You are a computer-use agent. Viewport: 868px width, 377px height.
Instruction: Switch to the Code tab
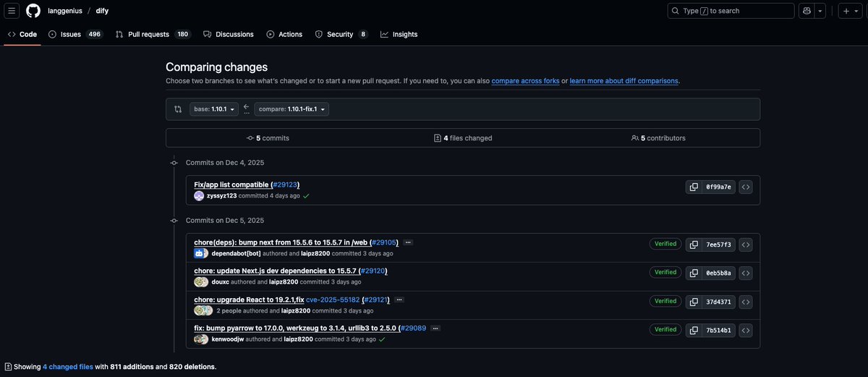[22, 34]
